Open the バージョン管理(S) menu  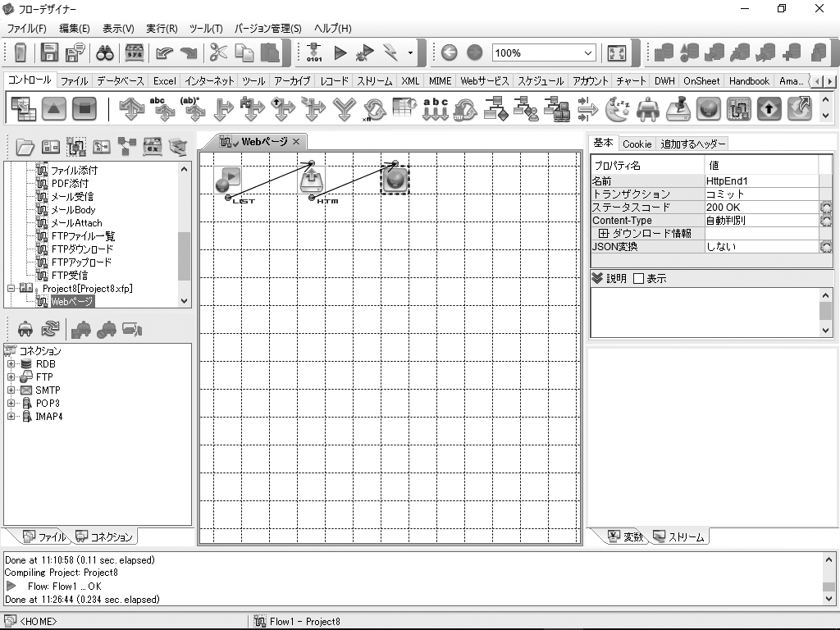268,29
